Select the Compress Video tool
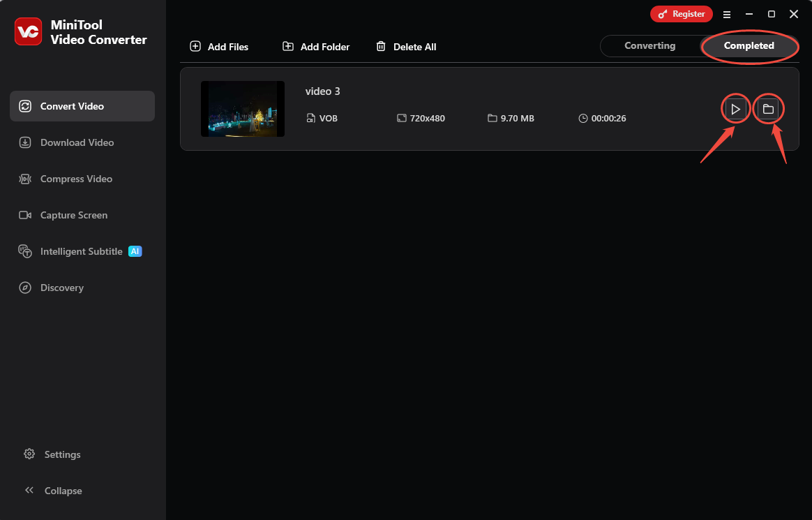The width and height of the screenshot is (812, 520). coord(76,179)
